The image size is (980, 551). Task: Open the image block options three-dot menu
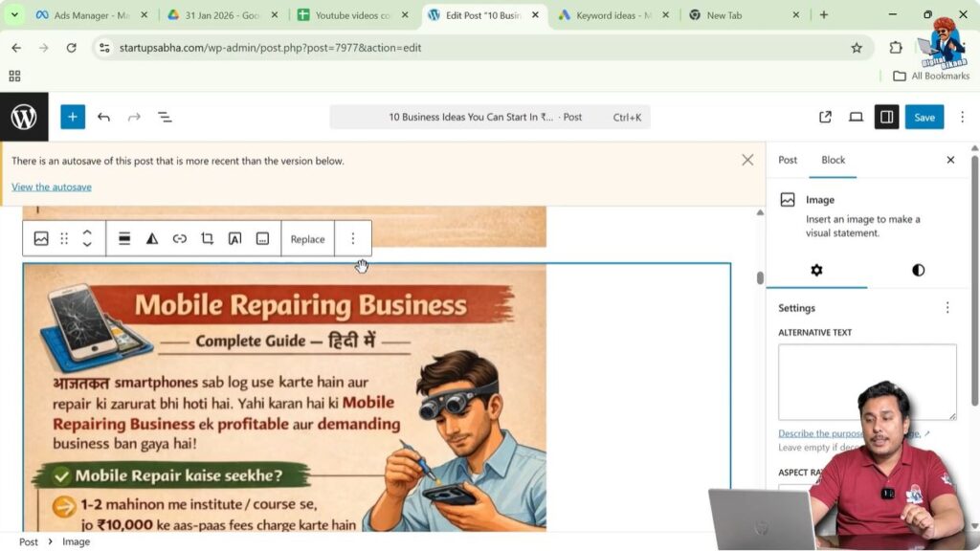pos(352,239)
